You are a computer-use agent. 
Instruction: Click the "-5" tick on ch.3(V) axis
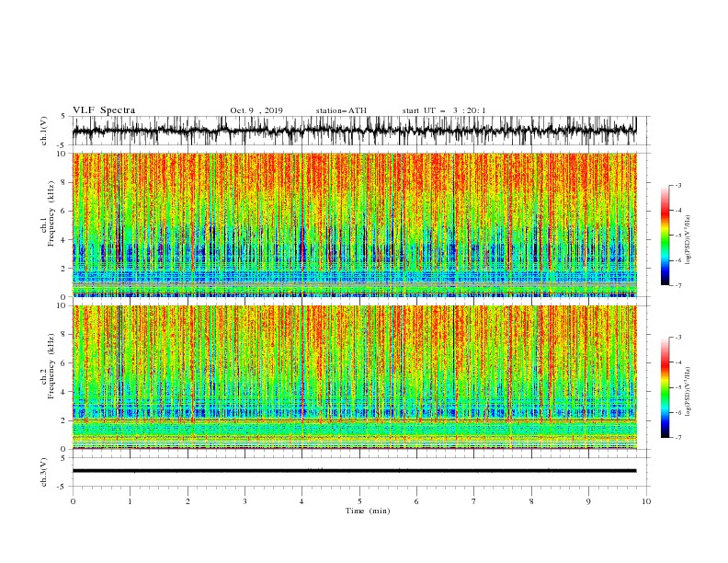point(63,487)
